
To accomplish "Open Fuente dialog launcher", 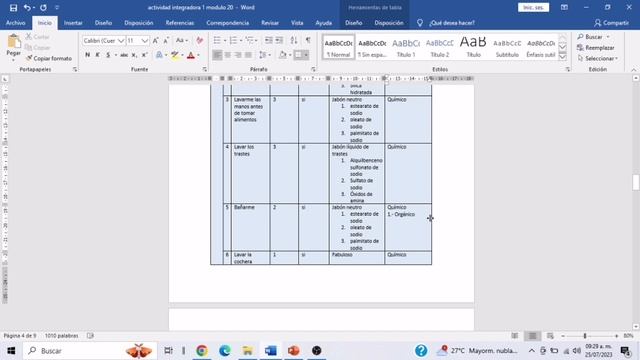I will tap(204, 69).
